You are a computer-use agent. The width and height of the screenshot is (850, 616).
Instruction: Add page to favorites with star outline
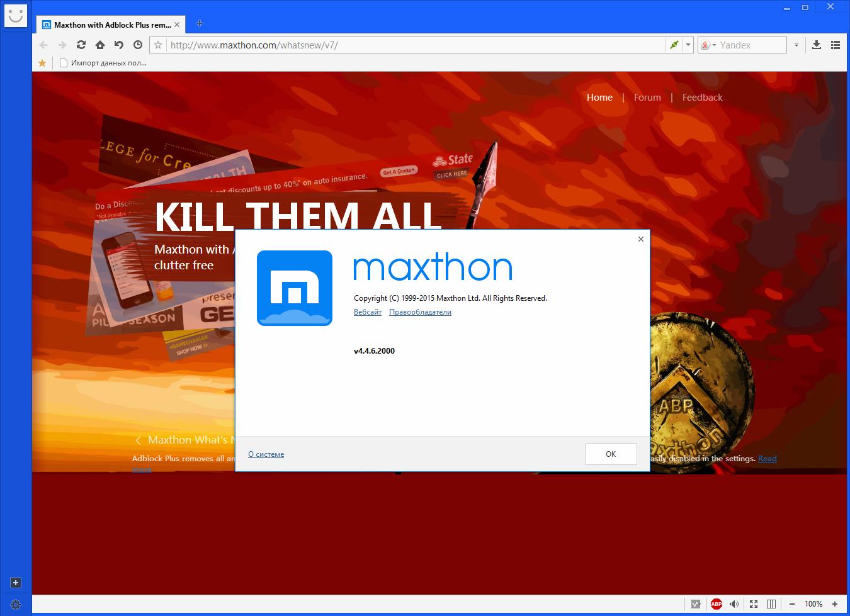click(x=158, y=45)
